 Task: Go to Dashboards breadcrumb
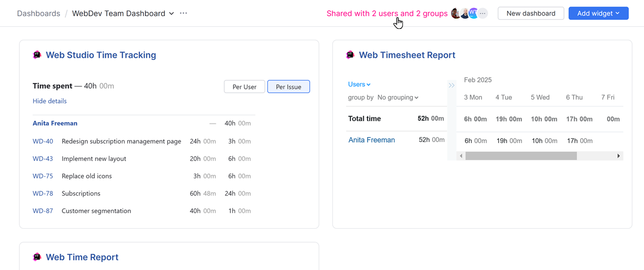39,13
